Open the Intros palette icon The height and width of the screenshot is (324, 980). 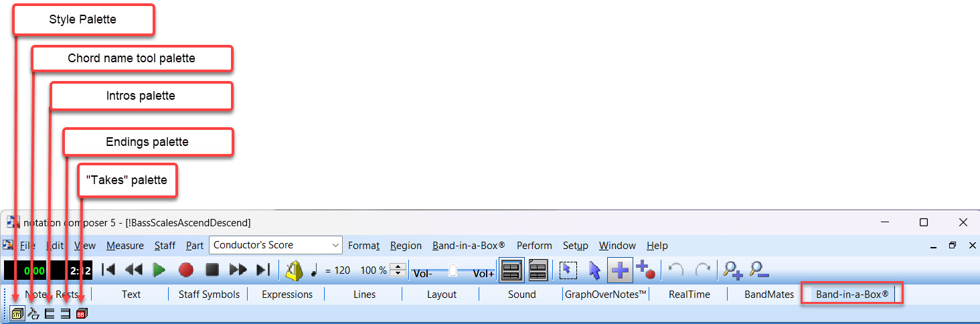point(50,314)
